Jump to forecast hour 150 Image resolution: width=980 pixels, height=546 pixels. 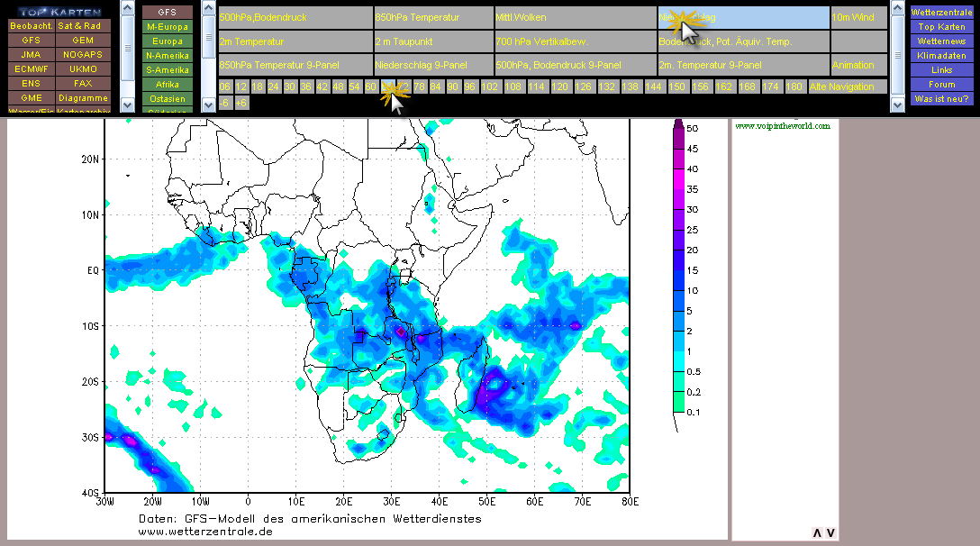point(676,86)
